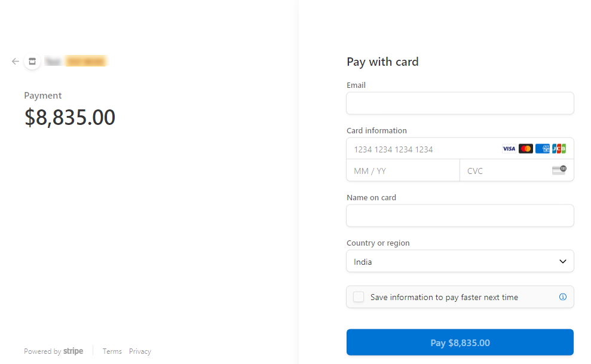Click the CVC card hint icon
The height and width of the screenshot is (364, 591).
[x=559, y=170]
